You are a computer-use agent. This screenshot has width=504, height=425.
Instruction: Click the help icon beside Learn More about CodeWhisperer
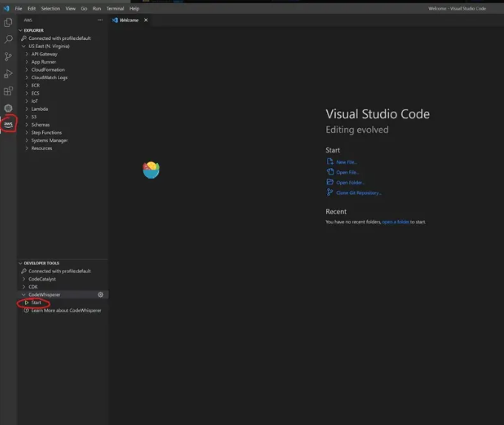point(27,310)
